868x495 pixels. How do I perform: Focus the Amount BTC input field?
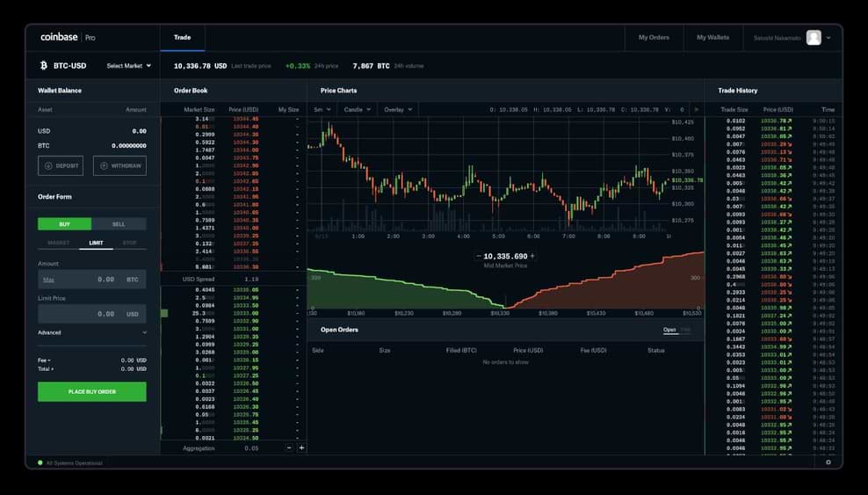click(x=92, y=279)
